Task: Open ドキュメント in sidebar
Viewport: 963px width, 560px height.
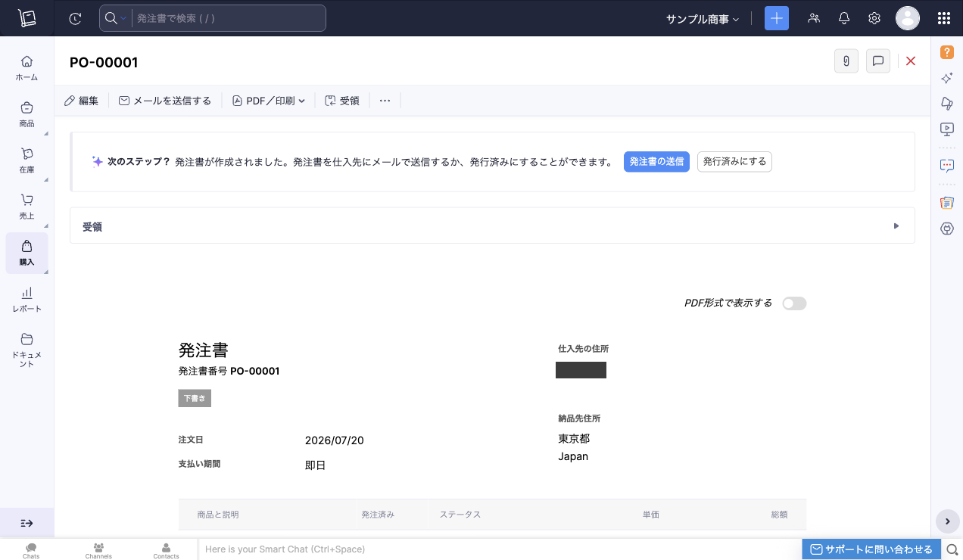Action: point(26,349)
